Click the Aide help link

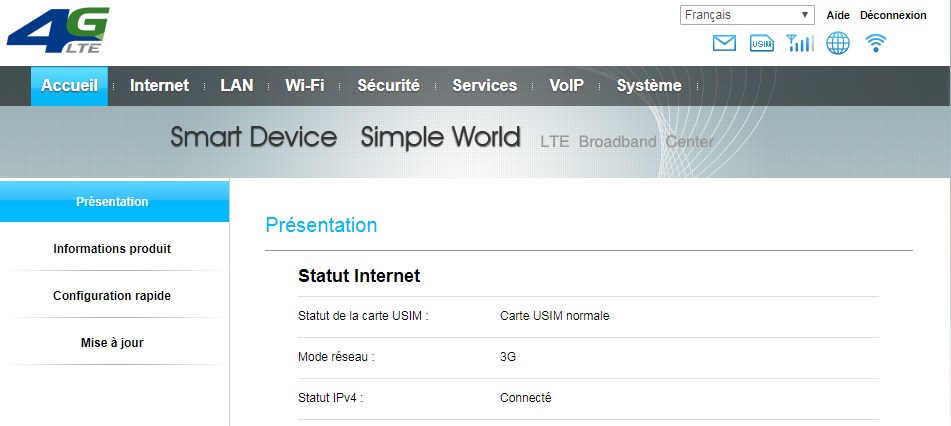click(838, 15)
